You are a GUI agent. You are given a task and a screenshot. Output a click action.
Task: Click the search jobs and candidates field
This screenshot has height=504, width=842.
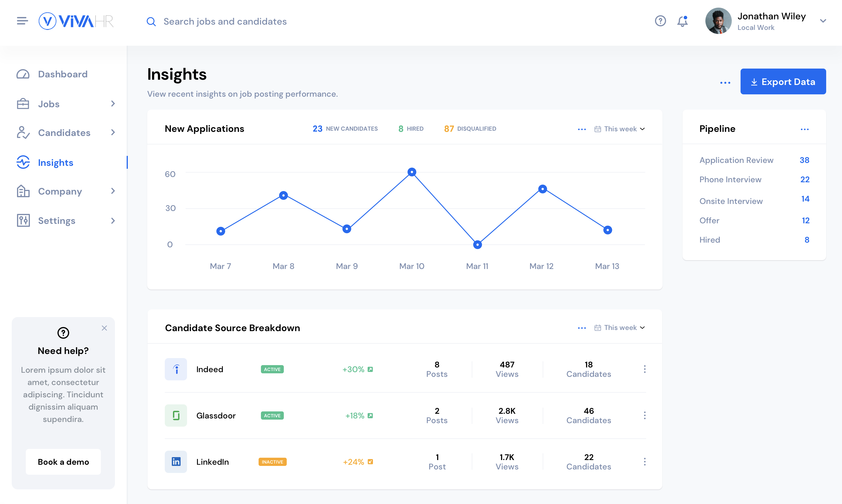point(225,21)
